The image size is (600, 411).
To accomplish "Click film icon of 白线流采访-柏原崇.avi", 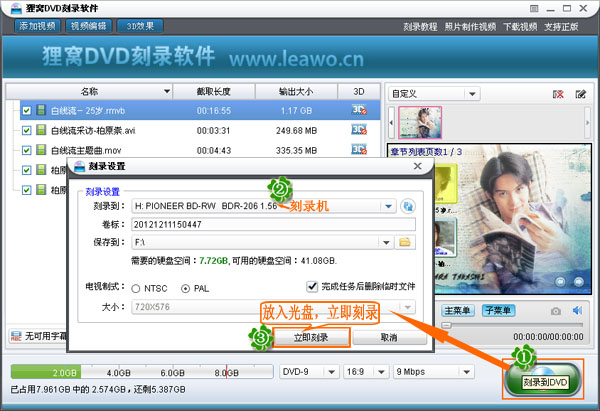I will 41,130.
